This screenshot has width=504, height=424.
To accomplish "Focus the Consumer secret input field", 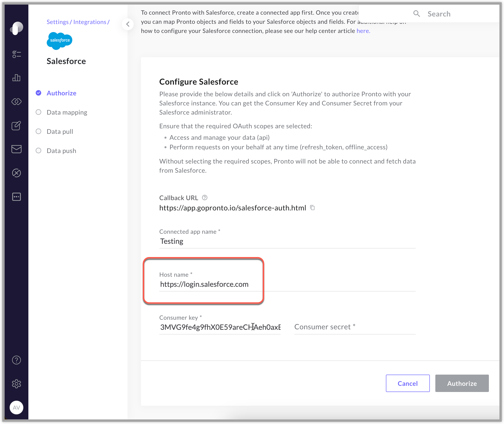I will click(x=355, y=327).
